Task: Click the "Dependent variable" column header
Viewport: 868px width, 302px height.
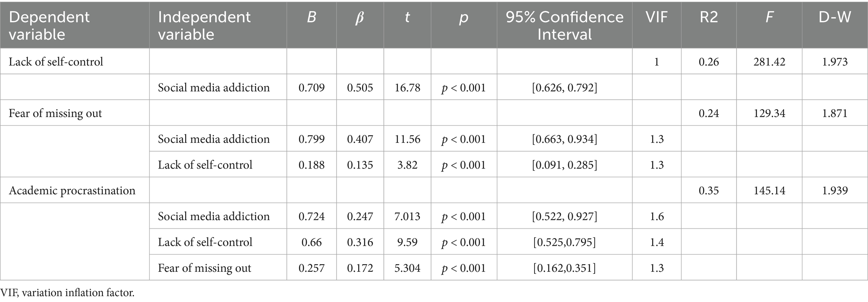Action: [50, 25]
